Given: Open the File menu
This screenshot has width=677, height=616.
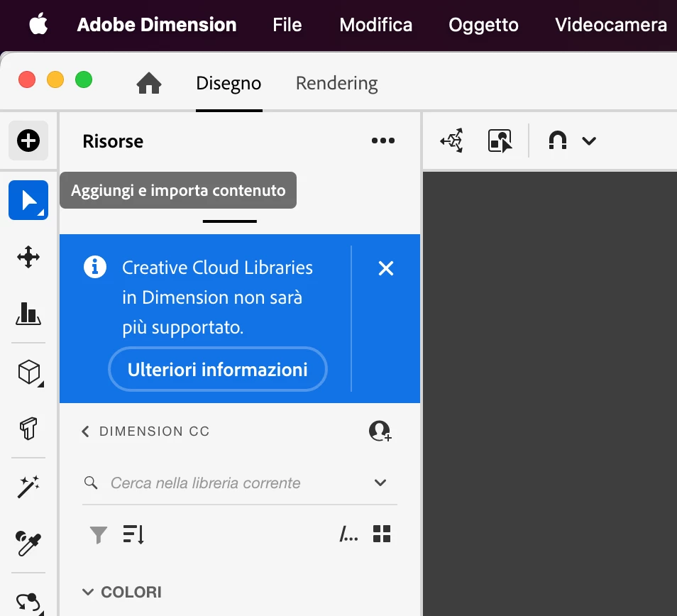Looking at the screenshot, I should [x=287, y=25].
